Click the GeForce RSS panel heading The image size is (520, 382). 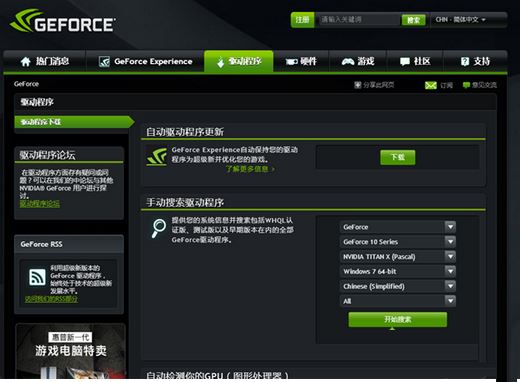click(41, 244)
